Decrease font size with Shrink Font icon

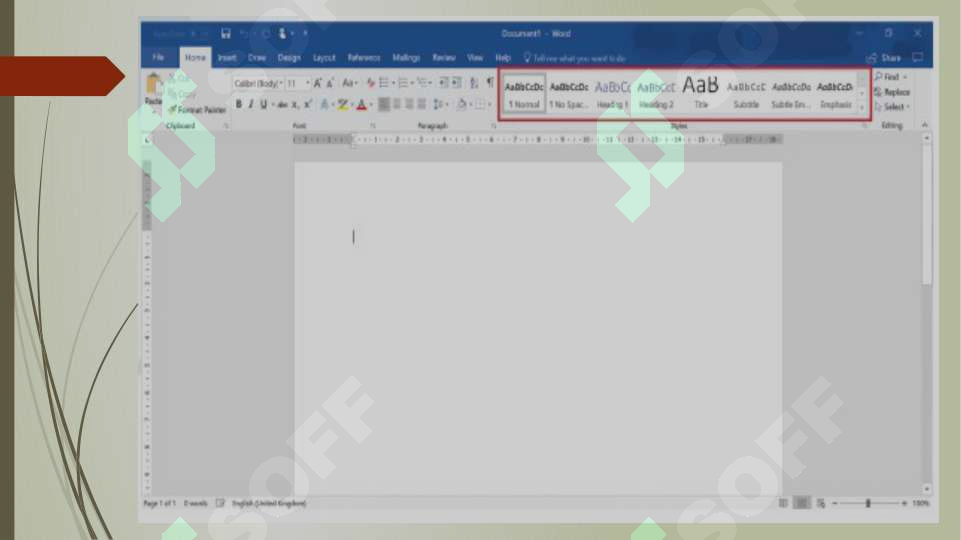(330, 83)
